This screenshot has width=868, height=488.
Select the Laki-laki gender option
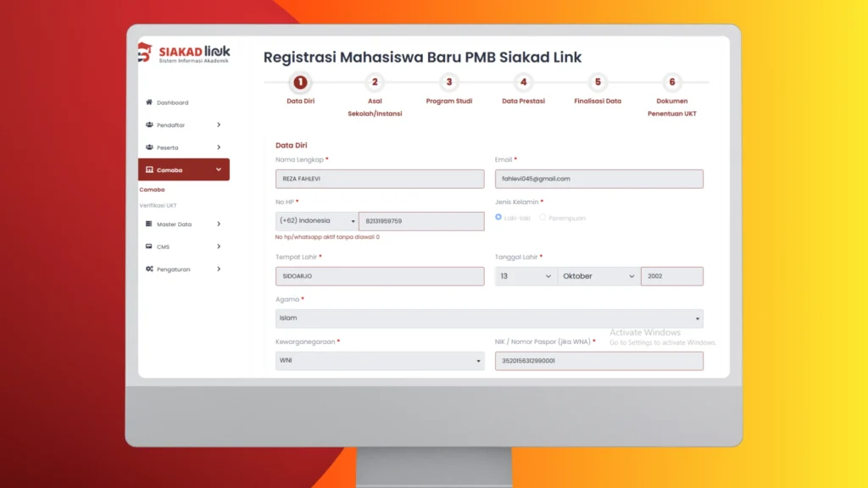coord(498,218)
